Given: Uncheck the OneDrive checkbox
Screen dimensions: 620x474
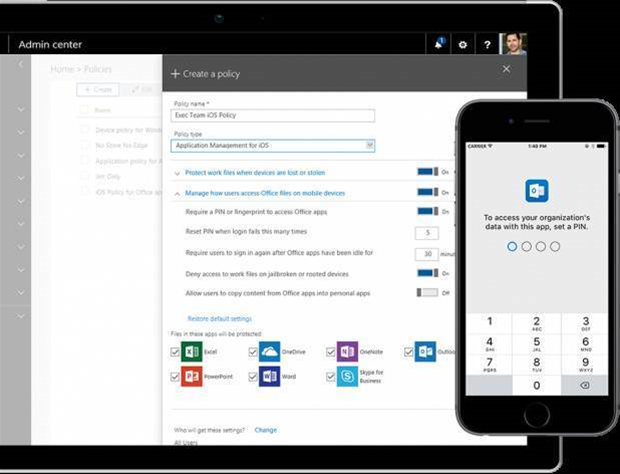Looking at the screenshot, I should pos(253,352).
